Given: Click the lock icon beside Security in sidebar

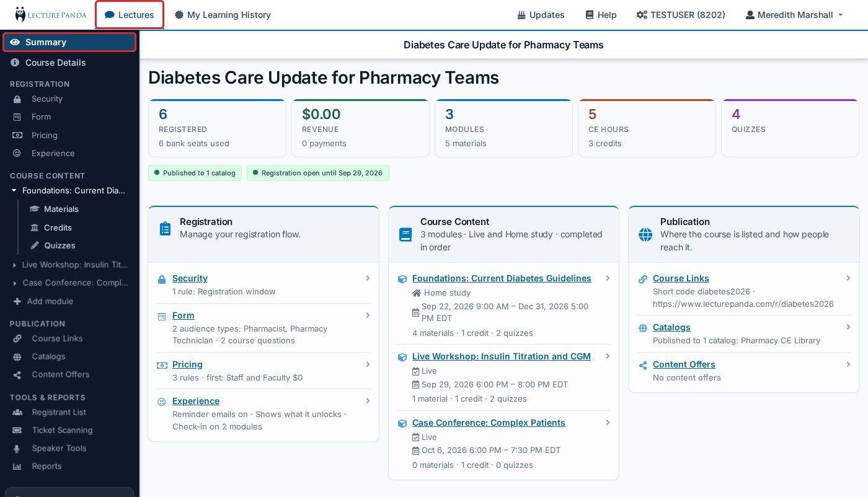Looking at the screenshot, I should pyautogui.click(x=17, y=99).
